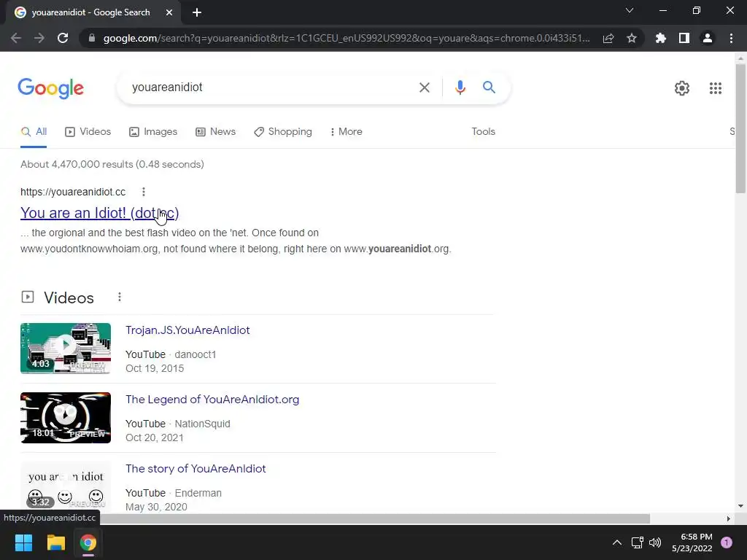Viewport: 747px width, 560px height.
Task: Open The story of YouAreAnIdiot link
Action: pyautogui.click(x=196, y=469)
